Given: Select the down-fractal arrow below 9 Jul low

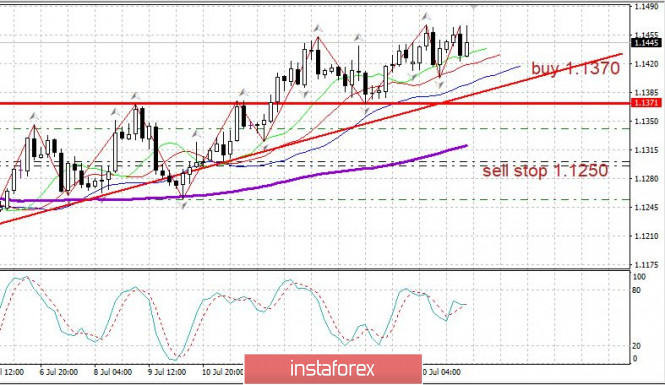Looking at the screenshot, I should coord(183,205).
